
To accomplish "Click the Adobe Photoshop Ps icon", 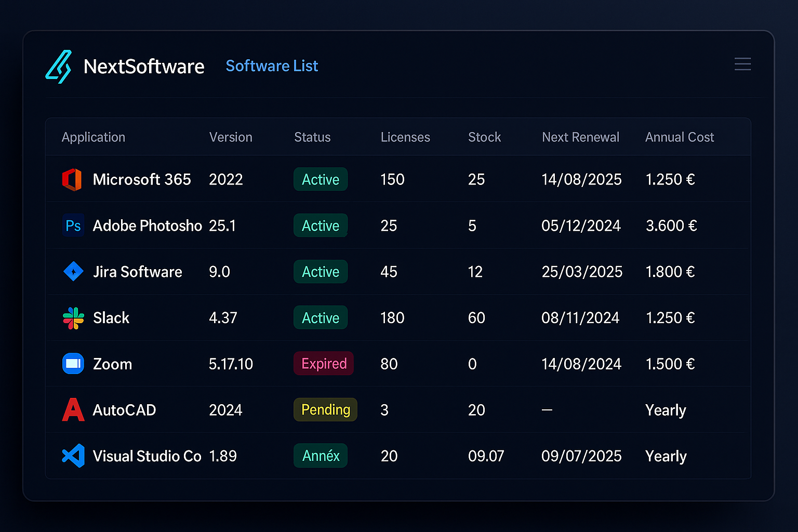I will point(73,226).
